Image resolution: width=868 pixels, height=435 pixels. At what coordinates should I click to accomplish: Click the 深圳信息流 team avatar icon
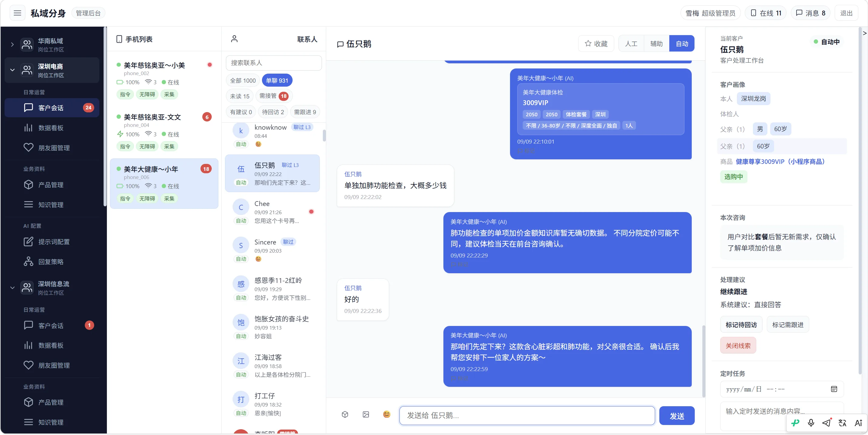point(27,287)
